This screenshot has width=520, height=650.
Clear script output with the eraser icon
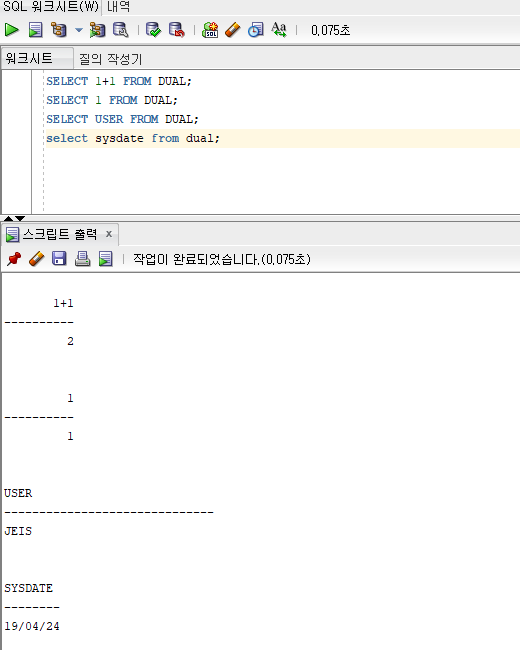[36, 259]
